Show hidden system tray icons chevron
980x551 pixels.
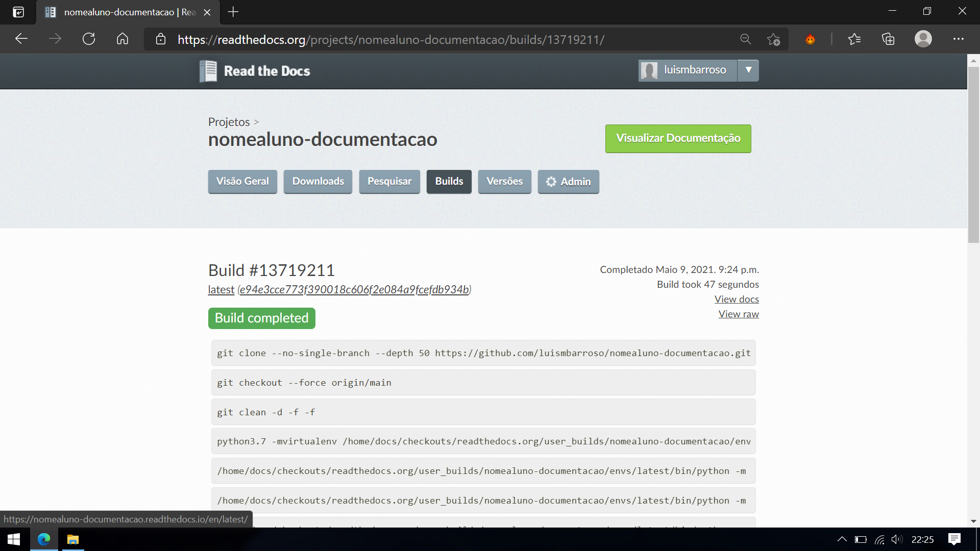pyautogui.click(x=842, y=539)
